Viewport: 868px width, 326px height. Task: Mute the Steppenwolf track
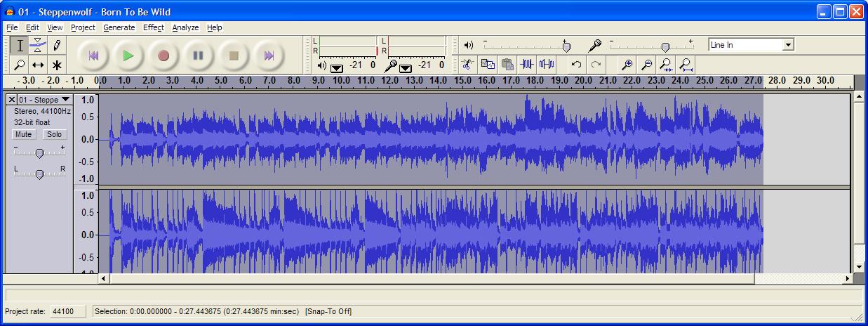[x=23, y=134]
